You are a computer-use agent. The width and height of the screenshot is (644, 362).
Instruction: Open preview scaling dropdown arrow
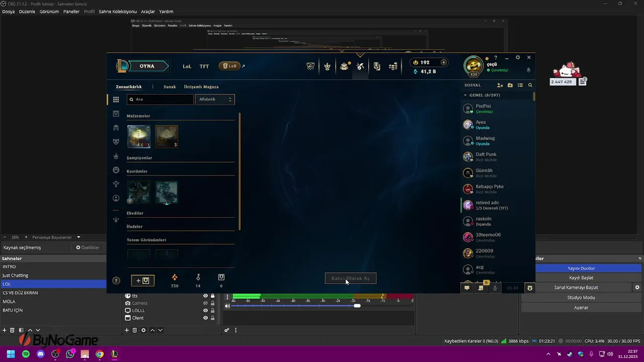pos(78,237)
